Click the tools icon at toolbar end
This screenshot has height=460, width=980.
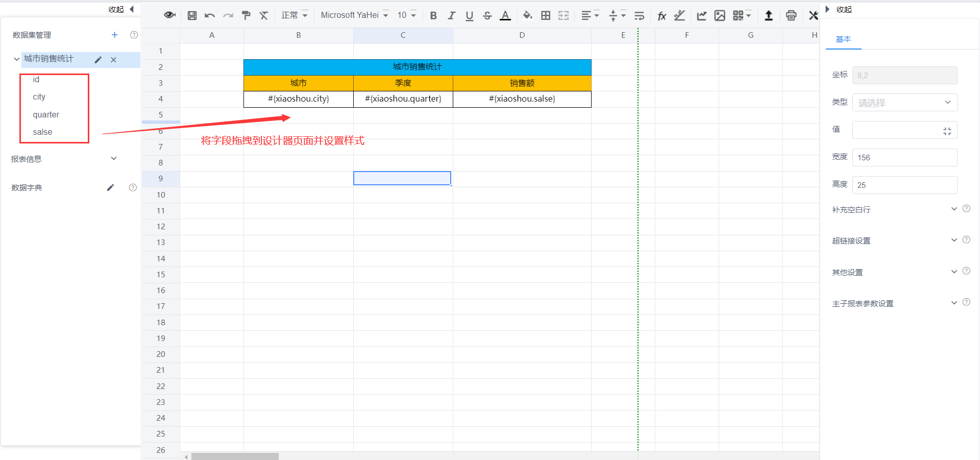click(x=814, y=15)
